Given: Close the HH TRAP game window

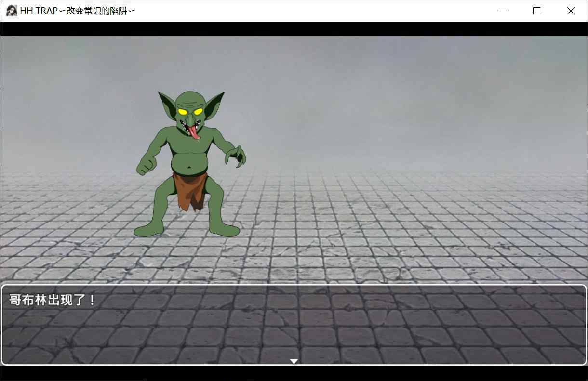Looking at the screenshot, I should (x=571, y=11).
